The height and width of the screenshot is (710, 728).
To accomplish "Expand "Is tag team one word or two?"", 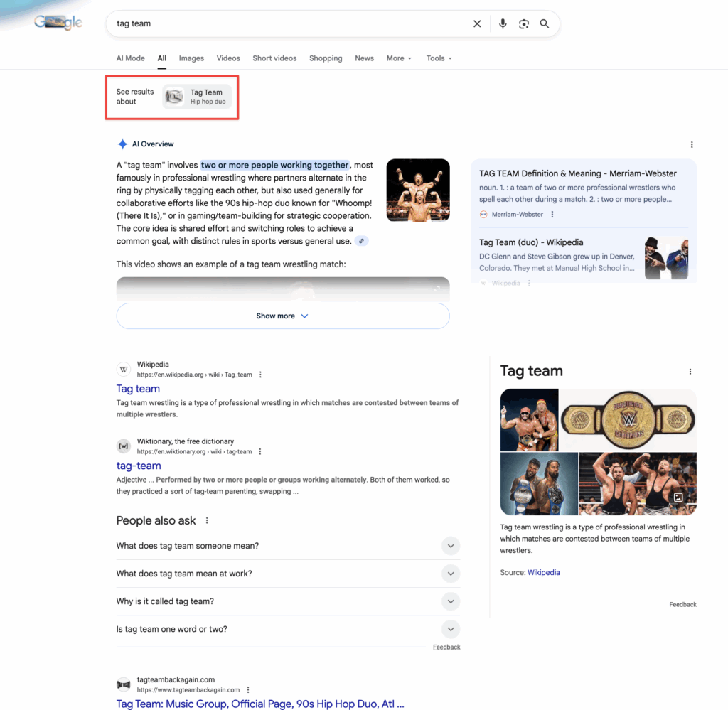I will (x=451, y=629).
